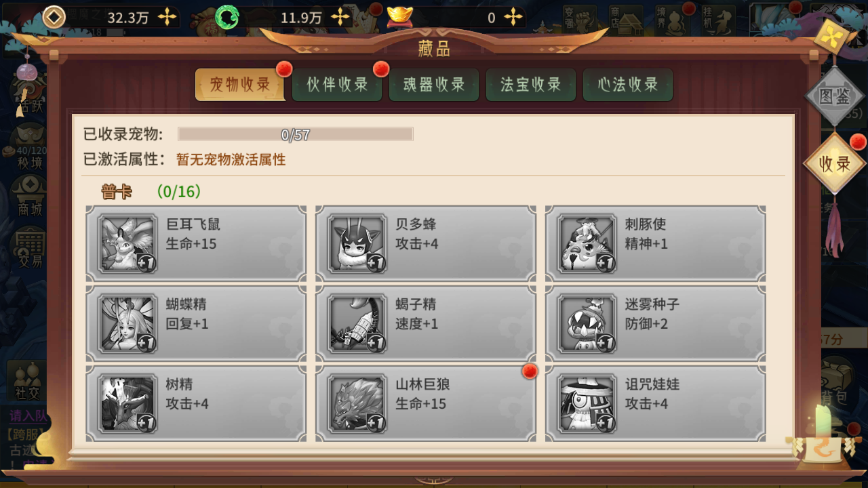
Task: Open the 蝎子精 pet portrait
Action: pyautogui.click(x=357, y=324)
